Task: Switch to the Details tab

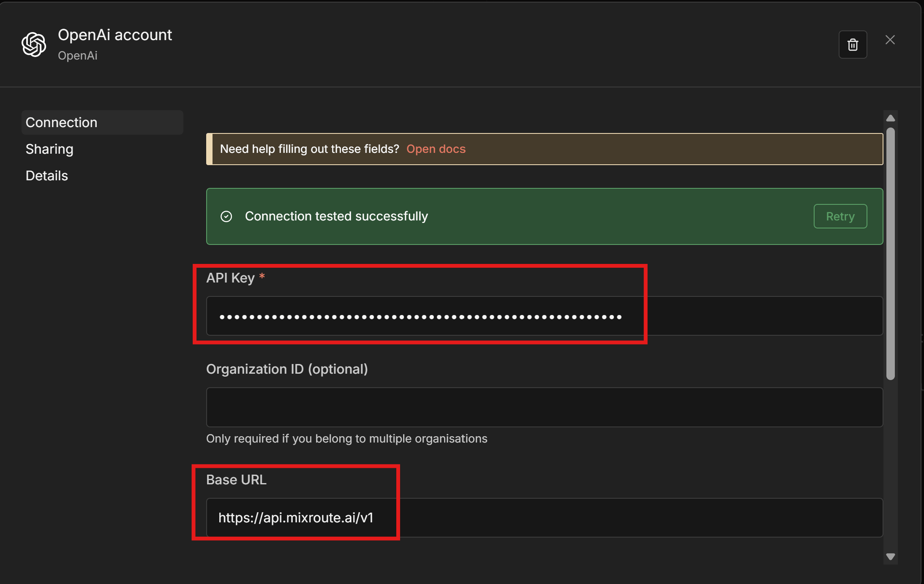Action: click(x=47, y=176)
